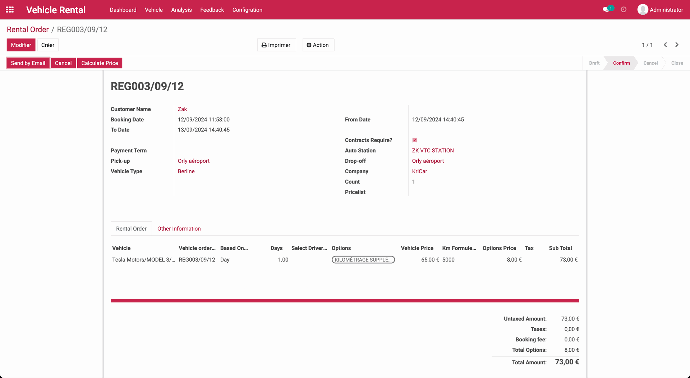Click the Confirm status stage
Image resolution: width=690 pixels, height=378 pixels.
(621, 63)
